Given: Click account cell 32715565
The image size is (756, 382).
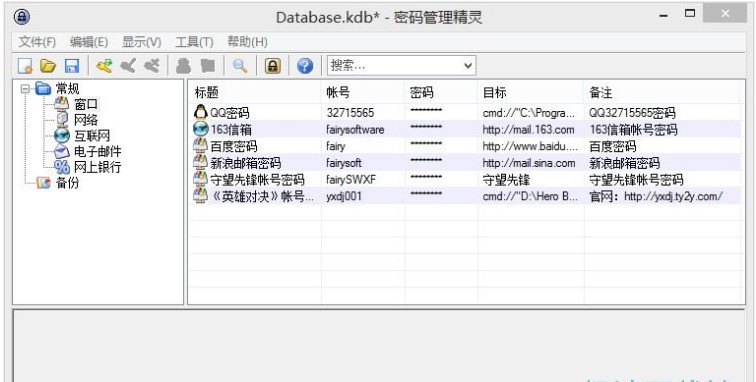Looking at the screenshot, I should (350, 113).
